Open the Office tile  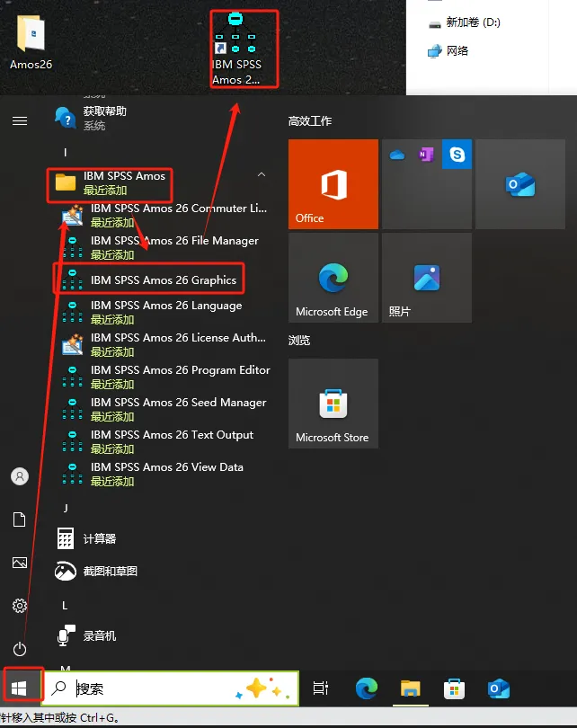coord(333,184)
